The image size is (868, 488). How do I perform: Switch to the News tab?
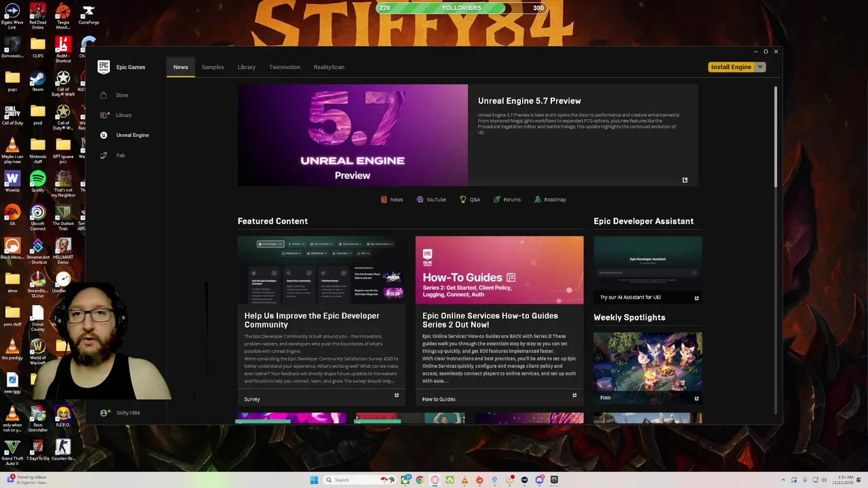[180, 67]
